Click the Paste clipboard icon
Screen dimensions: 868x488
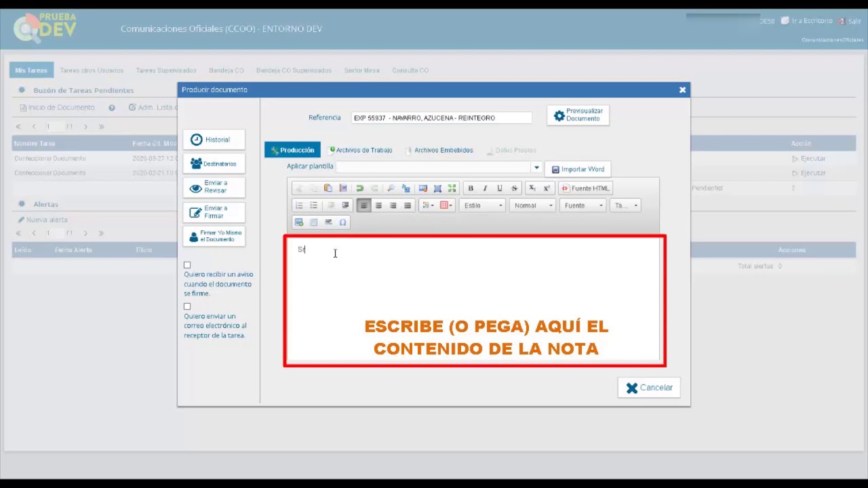328,188
